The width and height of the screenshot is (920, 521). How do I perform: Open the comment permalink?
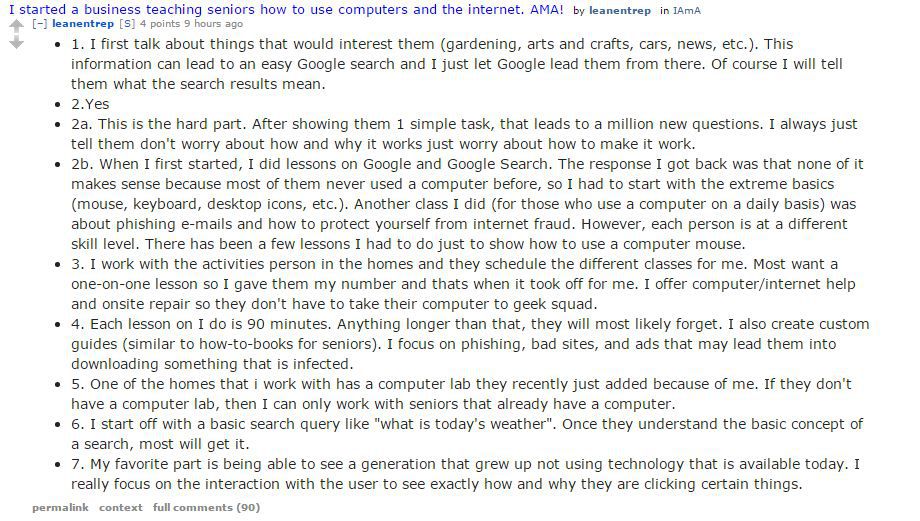pyautogui.click(x=60, y=508)
